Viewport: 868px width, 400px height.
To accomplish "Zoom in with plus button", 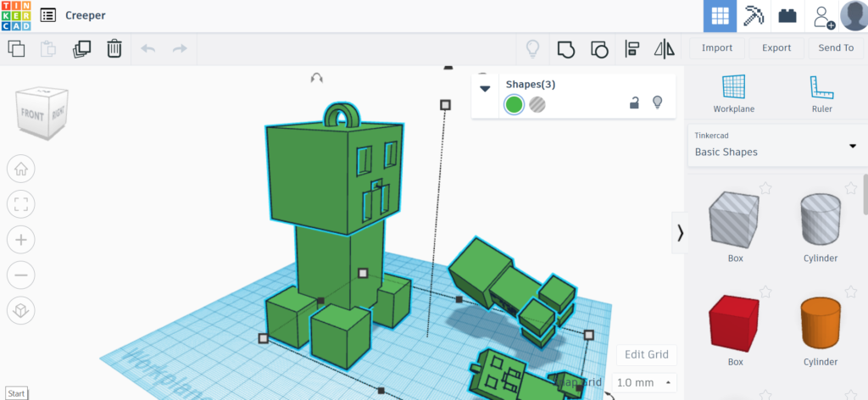I will [x=21, y=240].
